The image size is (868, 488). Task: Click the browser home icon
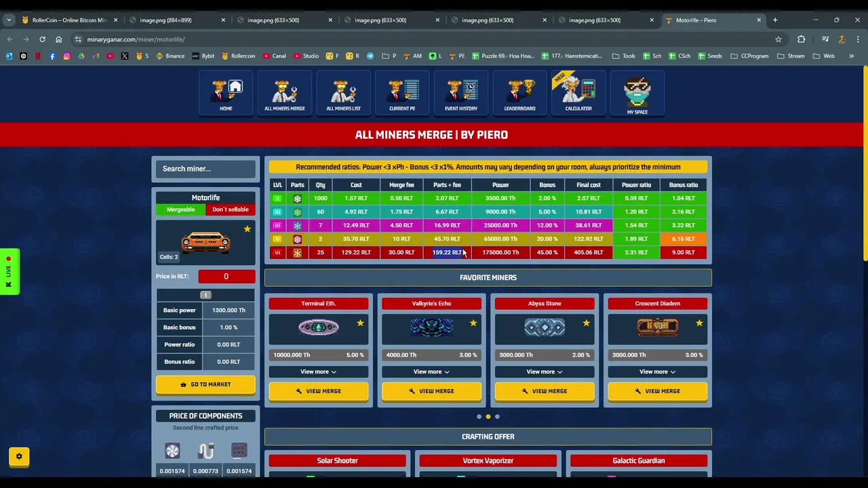(x=58, y=39)
